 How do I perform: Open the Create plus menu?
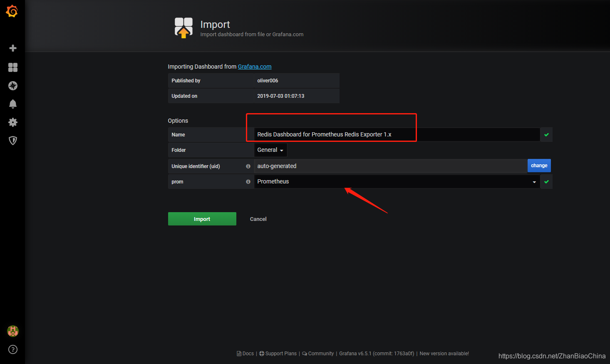[13, 48]
